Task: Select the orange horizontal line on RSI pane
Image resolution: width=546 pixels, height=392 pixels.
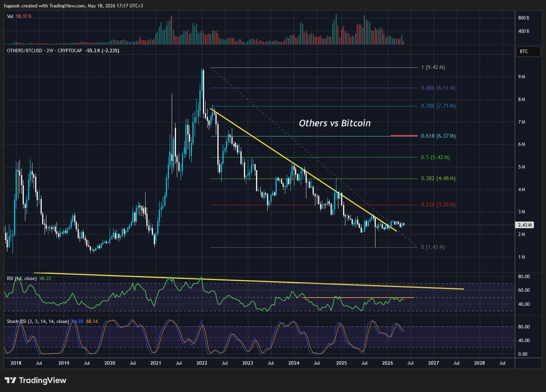Action: click(x=359, y=297)
